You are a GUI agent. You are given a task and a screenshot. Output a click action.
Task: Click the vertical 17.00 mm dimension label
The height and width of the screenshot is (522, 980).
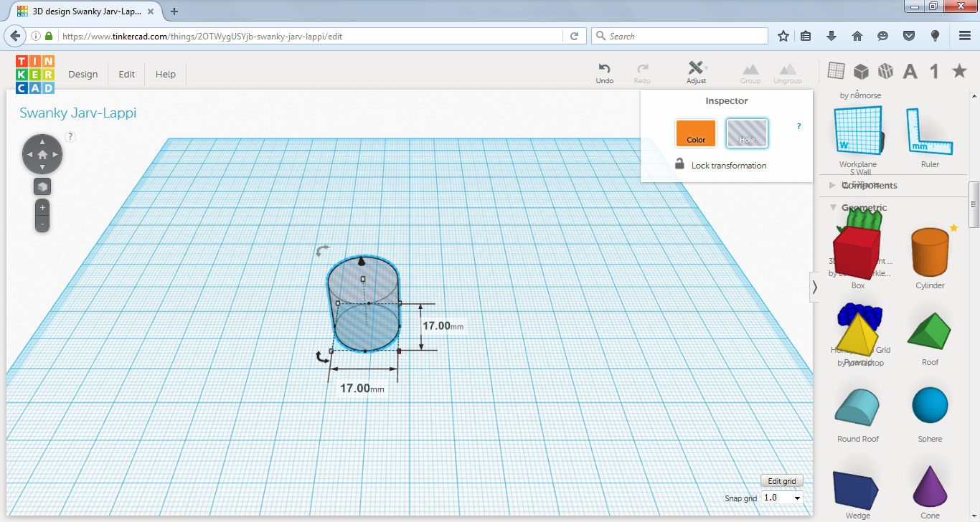443,326
